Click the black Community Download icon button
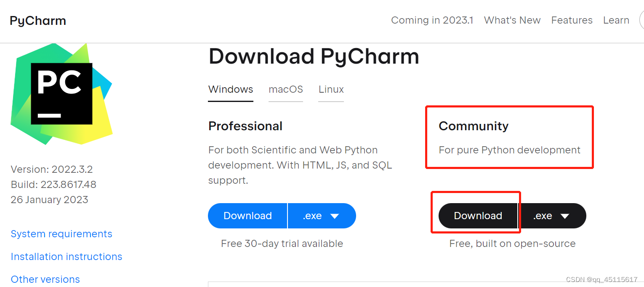The height and width of the screenshot is (287, 644). click(x=478, y=215)
